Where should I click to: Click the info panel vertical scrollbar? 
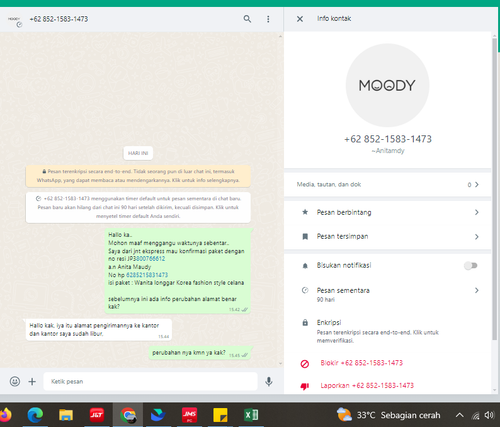(494, 189)
